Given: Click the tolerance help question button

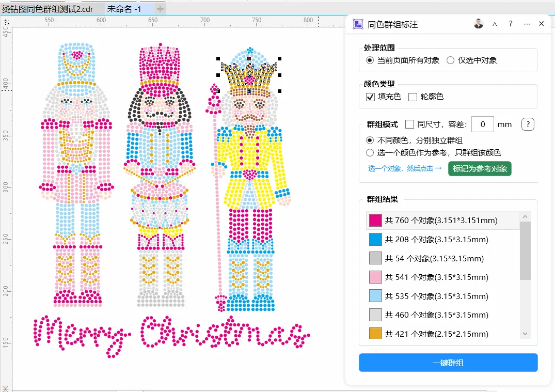Looking at the screenshot, I should 528,124.
